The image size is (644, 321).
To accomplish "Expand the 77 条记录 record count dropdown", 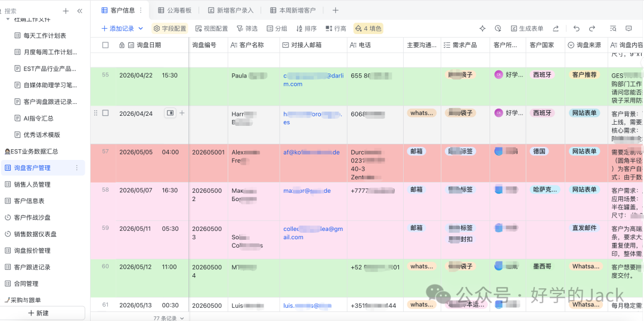I will pyautogui.click(x=169, y=318).
